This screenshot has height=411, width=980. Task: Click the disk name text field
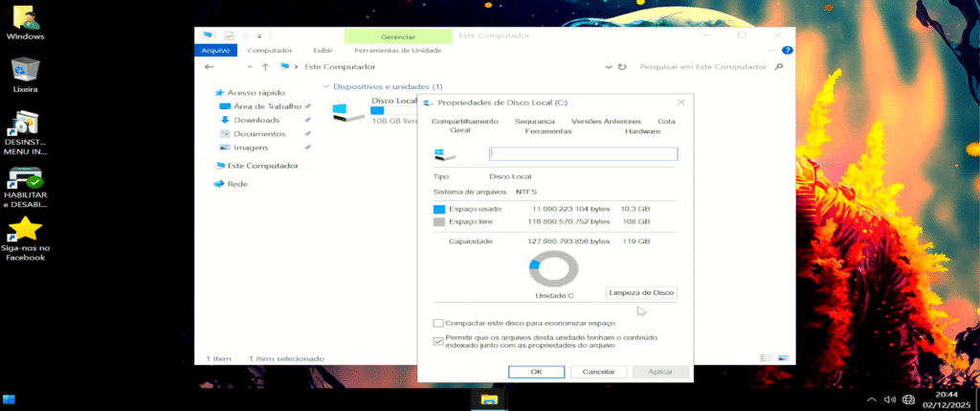583,153
